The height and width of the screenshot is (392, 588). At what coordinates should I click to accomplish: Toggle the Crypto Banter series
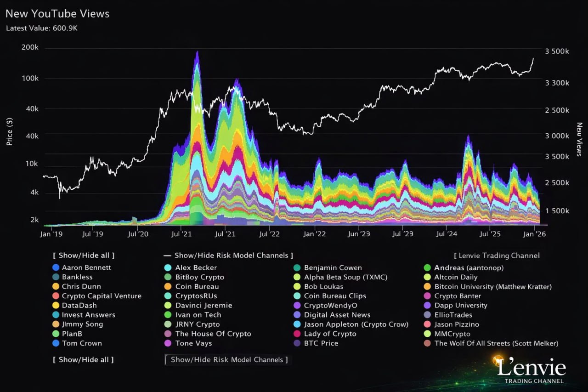[x=458, y=296]
